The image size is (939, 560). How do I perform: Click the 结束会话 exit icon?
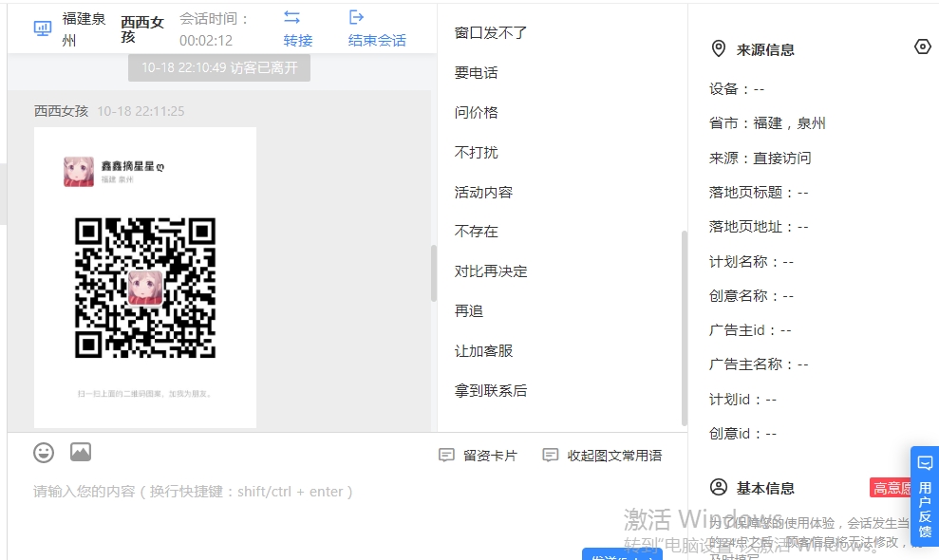tap(356, 17)
